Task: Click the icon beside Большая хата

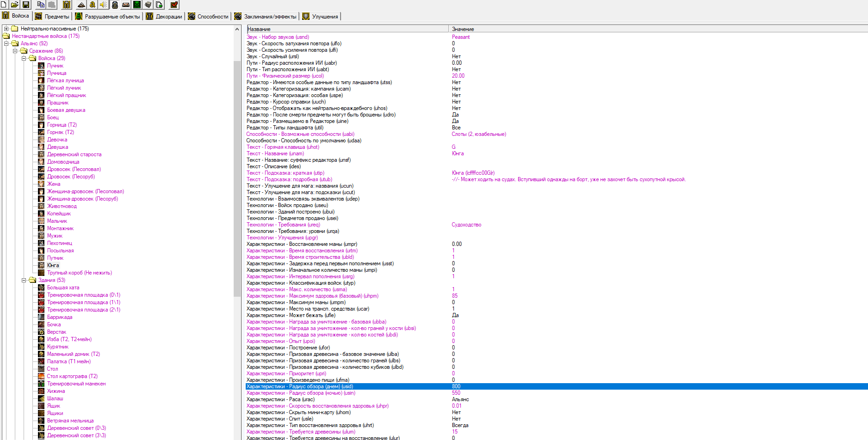Action: click(x=41, y=287)
